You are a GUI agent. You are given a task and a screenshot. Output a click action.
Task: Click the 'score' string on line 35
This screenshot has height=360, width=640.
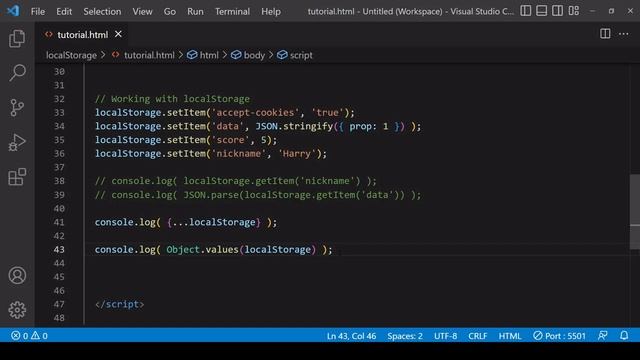pos(231,140)
